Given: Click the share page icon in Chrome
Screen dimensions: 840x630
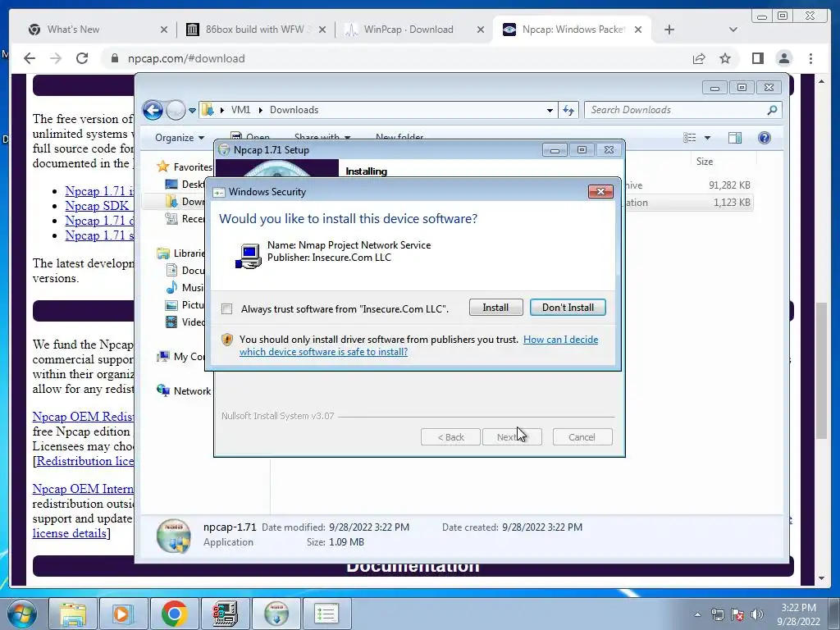Looking at the screenshot, I should [x=699, y=58].
